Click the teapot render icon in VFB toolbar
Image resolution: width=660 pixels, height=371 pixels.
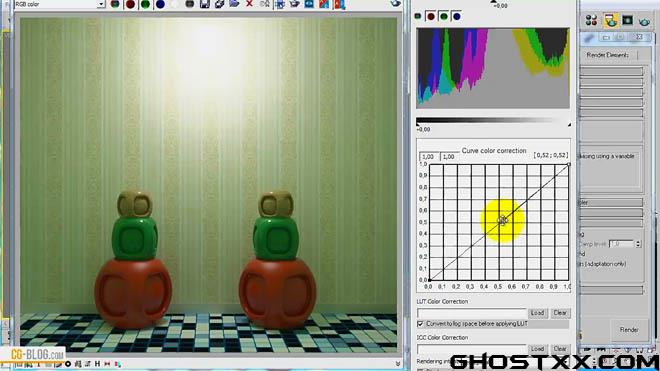pos(294,4)
